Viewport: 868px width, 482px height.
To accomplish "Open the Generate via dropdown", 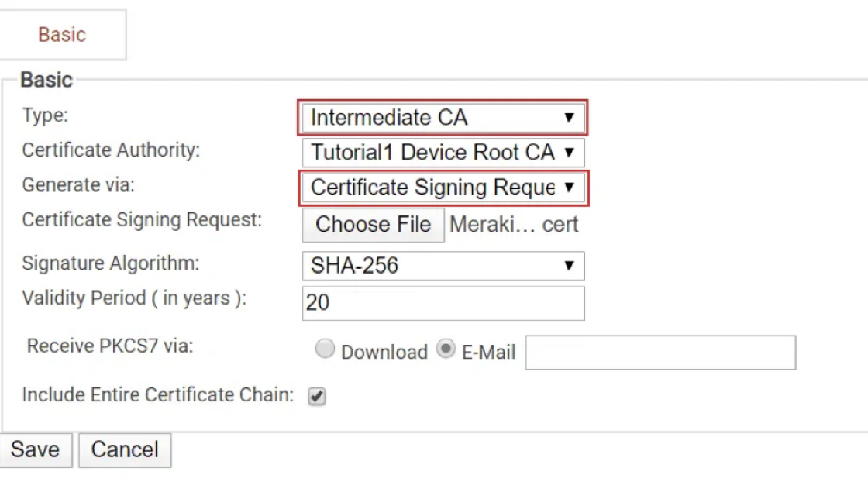I will (x=443, y=188).
